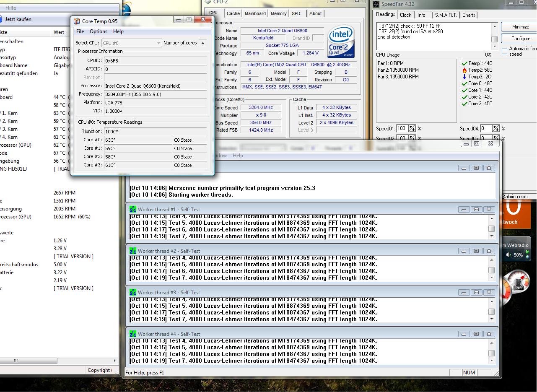Click the Worker thread #4 window icon
Viewport: 537px width, 392px height.
click(133, 334)
